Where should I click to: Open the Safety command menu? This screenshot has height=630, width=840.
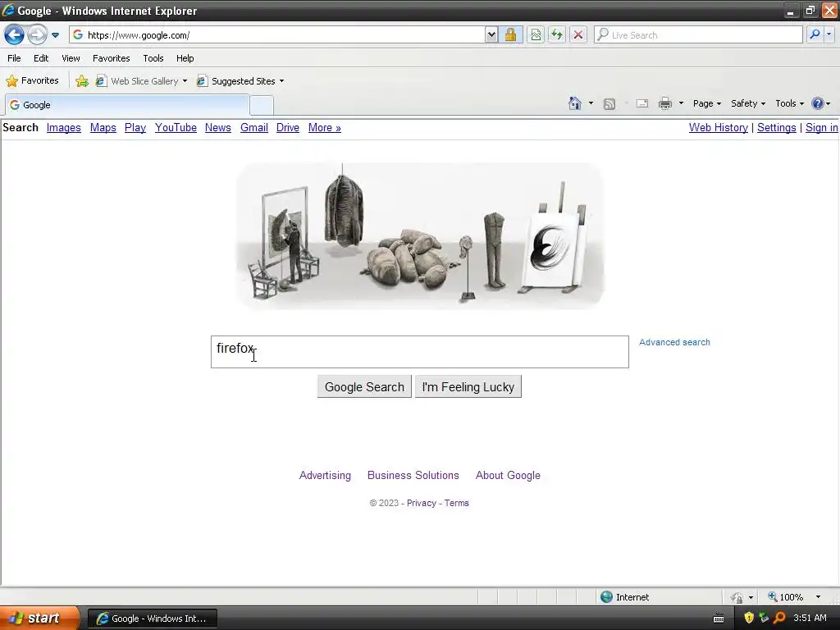pyautogui.click(x=748, y=103)
